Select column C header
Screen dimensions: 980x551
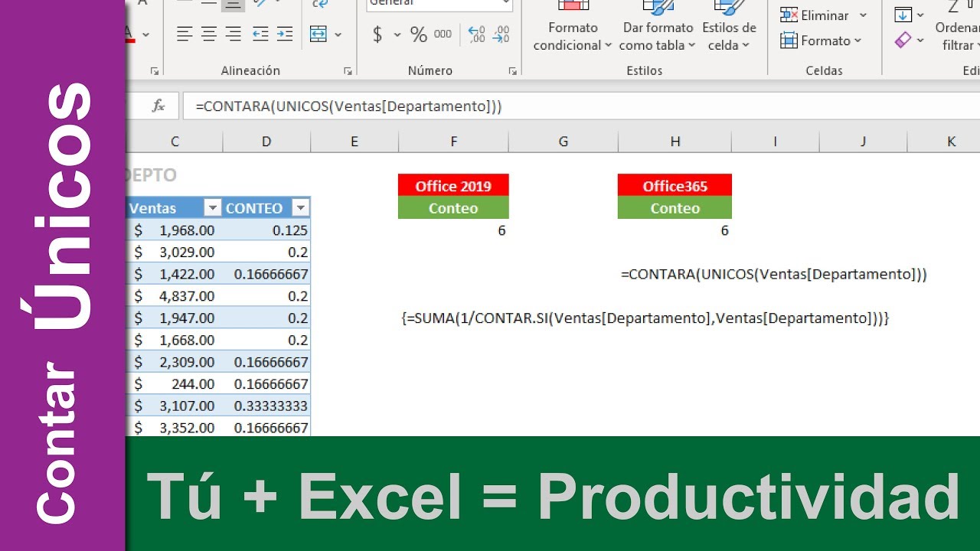(175, 141)
